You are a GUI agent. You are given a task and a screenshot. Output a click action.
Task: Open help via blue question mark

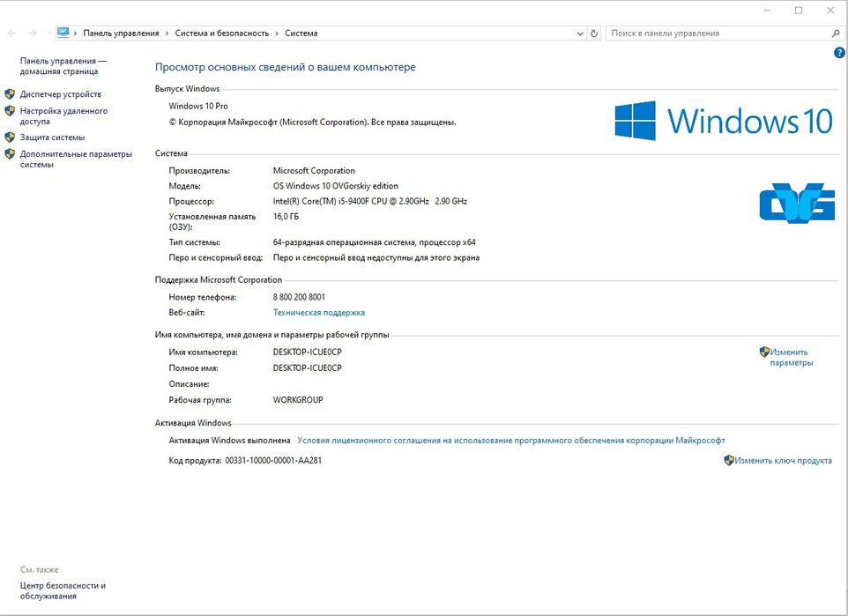[839, 53]
